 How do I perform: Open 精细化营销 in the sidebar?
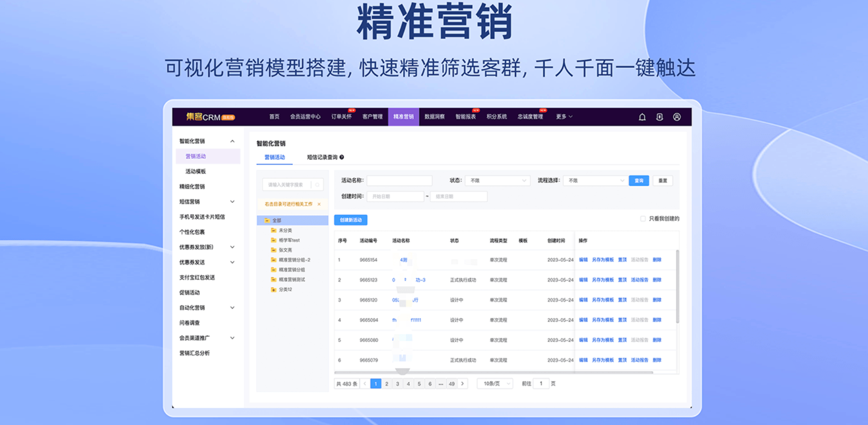coord(192,187)
